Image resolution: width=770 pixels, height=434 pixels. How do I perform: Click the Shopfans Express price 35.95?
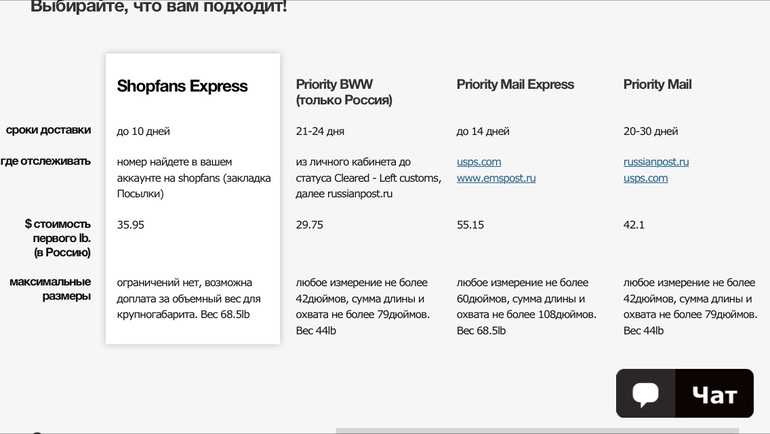(131, 225)
